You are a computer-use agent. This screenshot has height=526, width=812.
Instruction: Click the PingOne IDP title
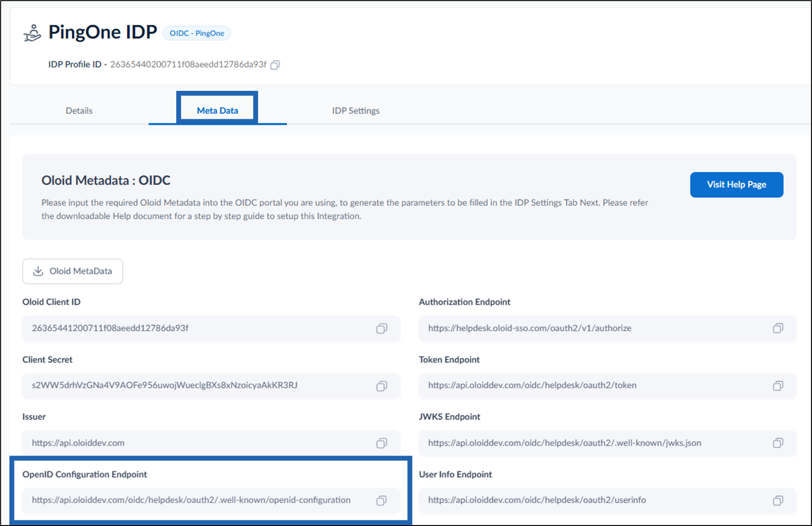pos(103,32)
